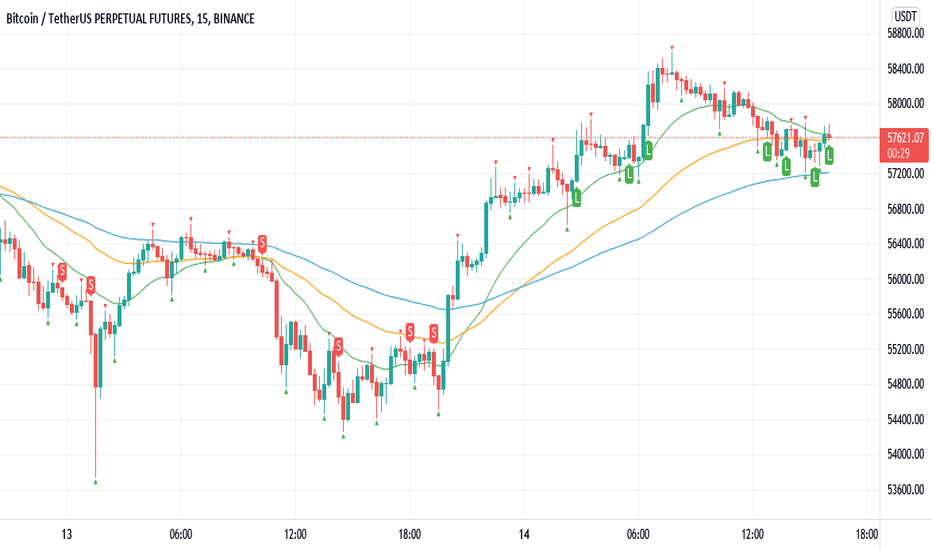This screenshot has height=550, width=932.
Task: Click the Bitcoin / TetherUS chart title
Action: 130,18
